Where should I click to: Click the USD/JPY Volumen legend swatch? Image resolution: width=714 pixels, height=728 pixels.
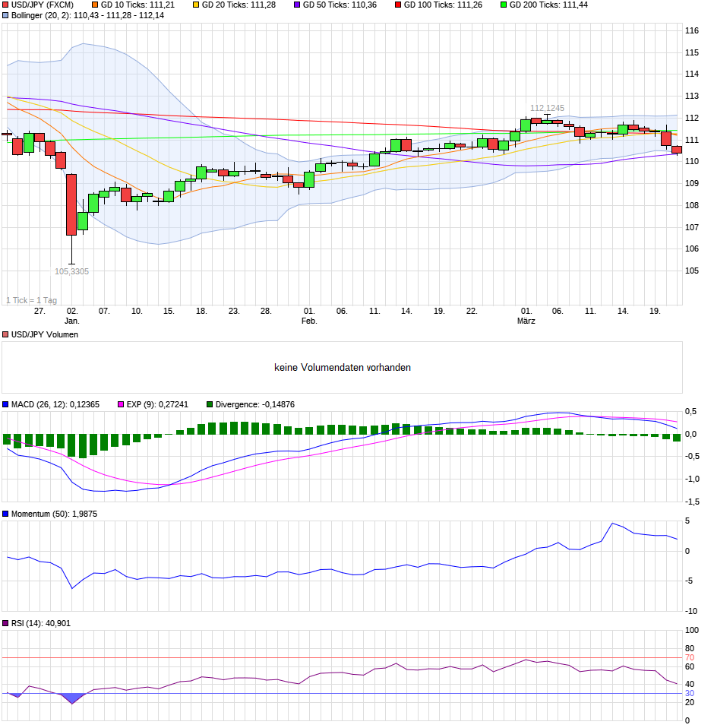coord(5,335)
